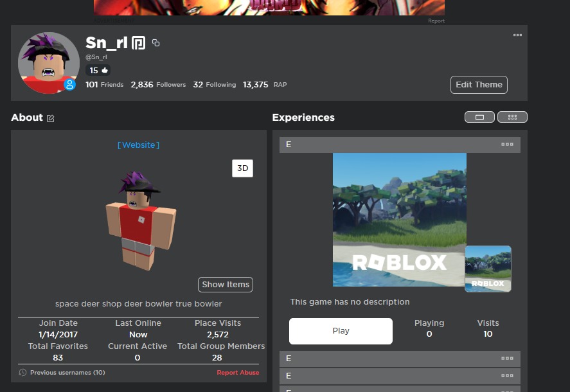Click the Edit Theme button
The width and height of the screenshot is (570, 392).
tap(479, 85)
